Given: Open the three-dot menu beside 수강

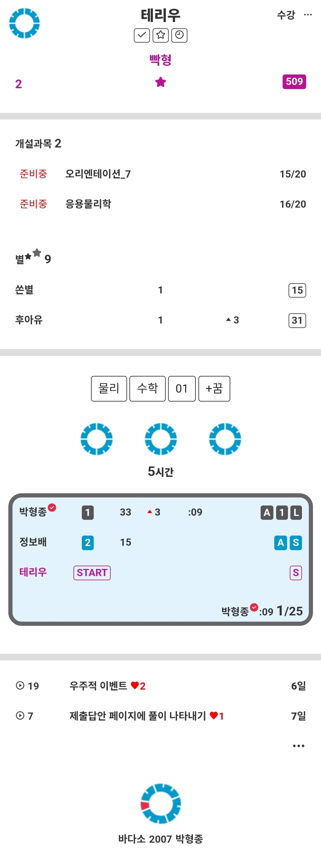Looking at the screenshot, I should tap(308, 15).
